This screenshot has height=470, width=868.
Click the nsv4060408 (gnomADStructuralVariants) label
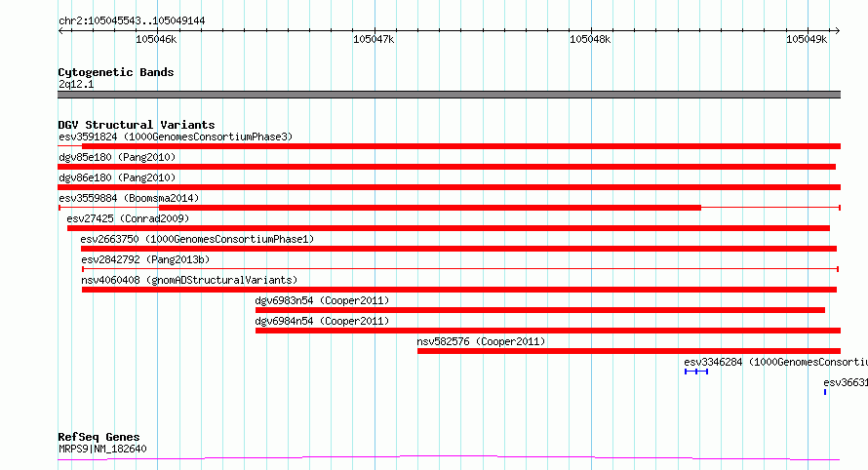click(189, 280)
